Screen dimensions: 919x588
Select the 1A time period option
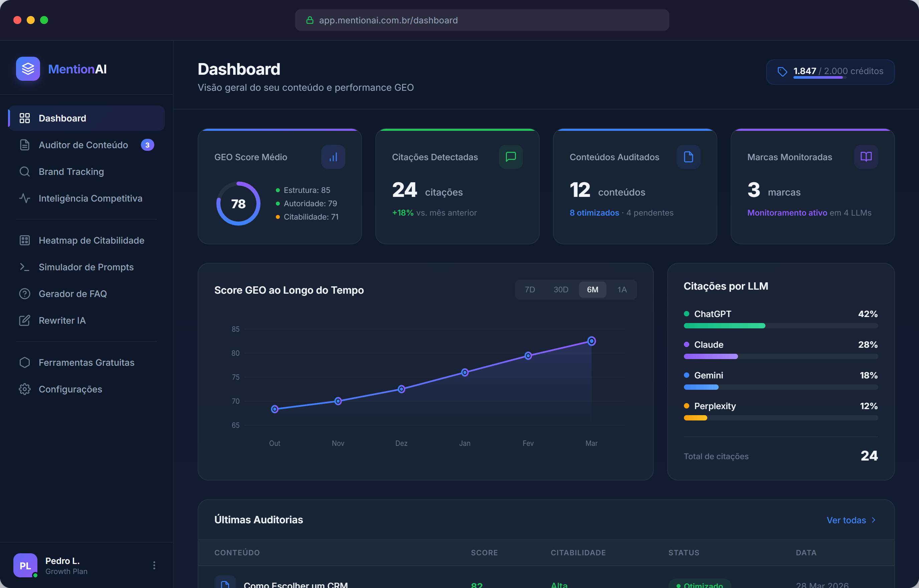[x=622, y=289]
